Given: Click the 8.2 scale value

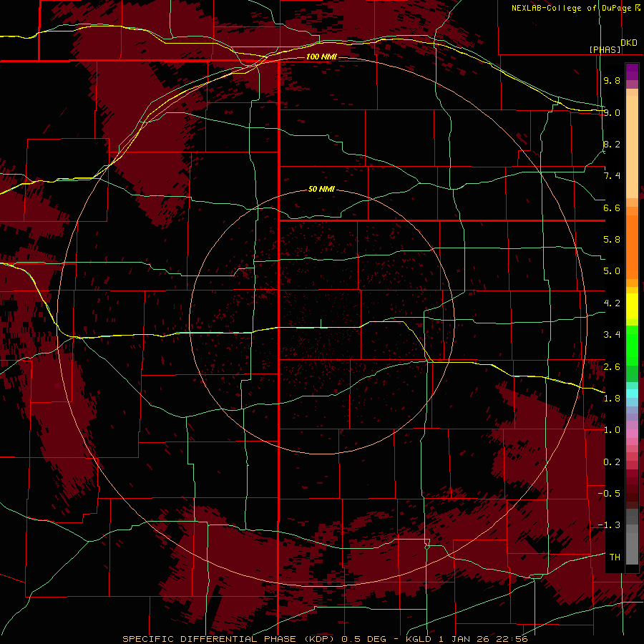Looking at the screenshot, I should pyautogui.click(x=612, y=144).
